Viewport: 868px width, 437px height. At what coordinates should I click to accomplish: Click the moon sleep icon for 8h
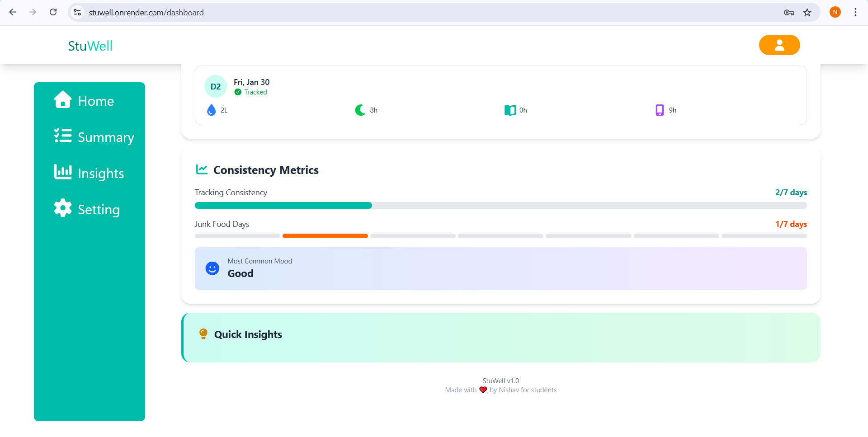tap(360, 110)
